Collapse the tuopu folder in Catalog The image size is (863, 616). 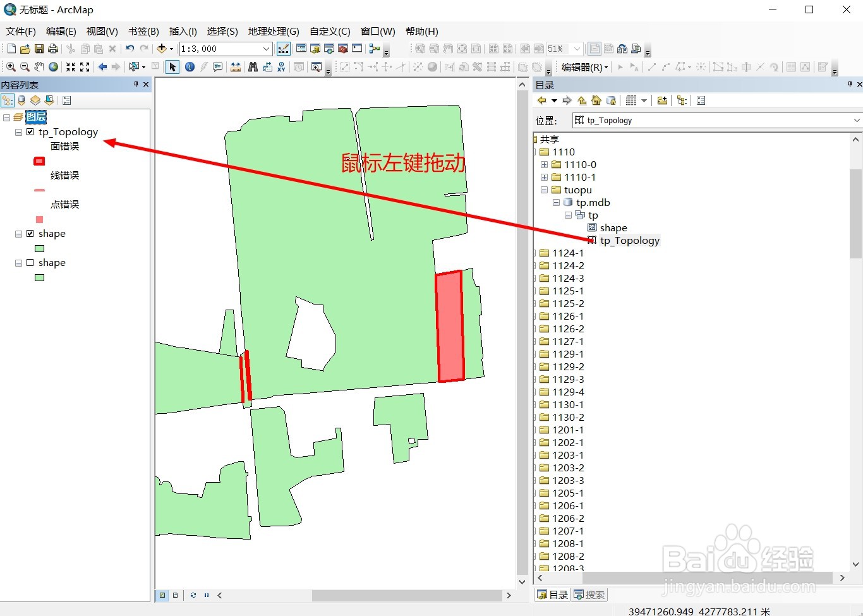[544, 190]
